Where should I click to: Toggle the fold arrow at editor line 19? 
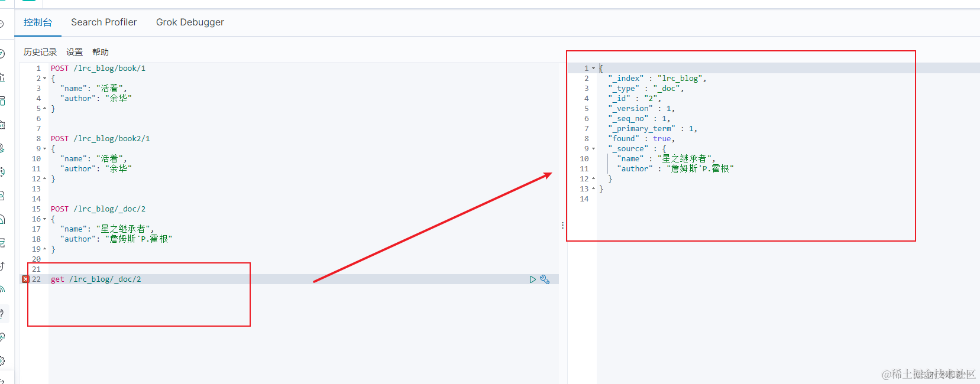click(x=44, y=249)
